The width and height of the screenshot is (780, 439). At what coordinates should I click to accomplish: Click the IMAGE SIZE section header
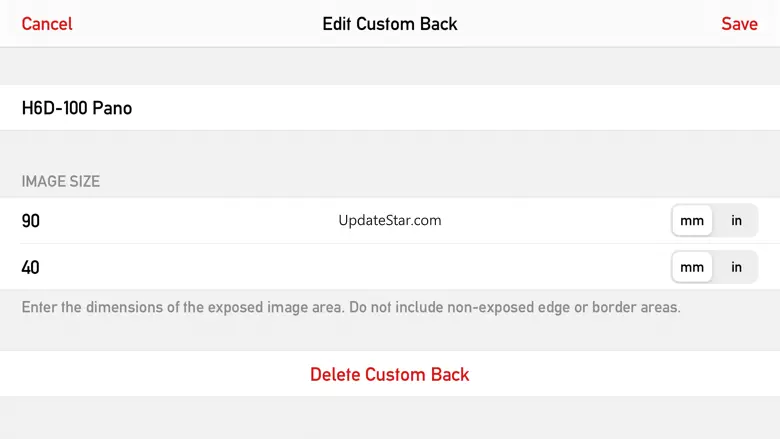61,182
